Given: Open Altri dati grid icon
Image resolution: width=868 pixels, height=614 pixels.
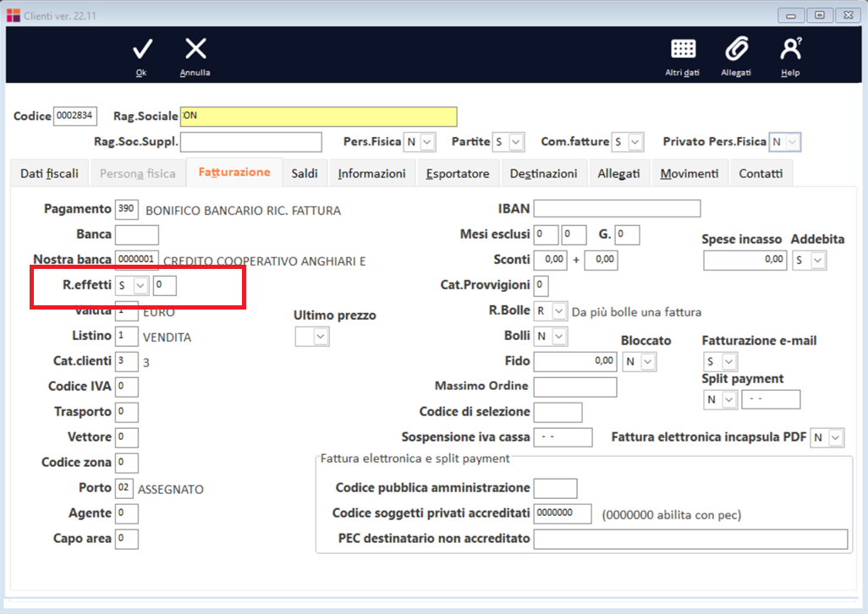Looking at the screenshot, I should coord(683,49).
